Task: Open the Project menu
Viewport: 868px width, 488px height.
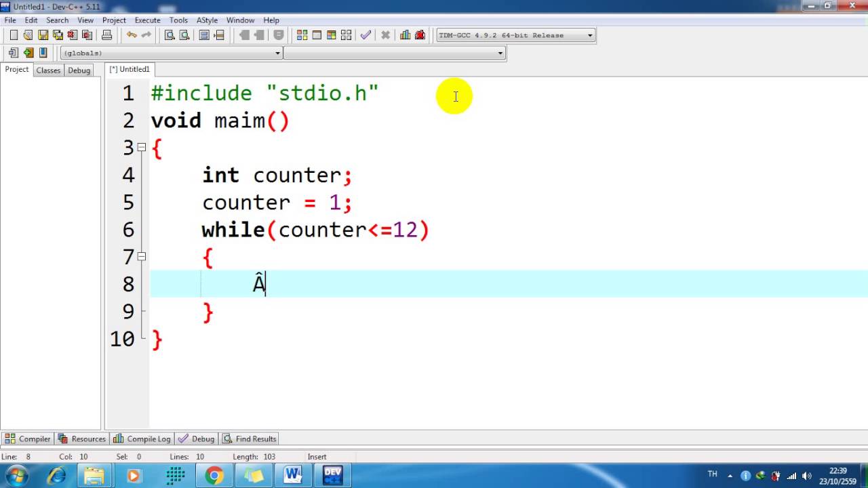Action: 114,20
